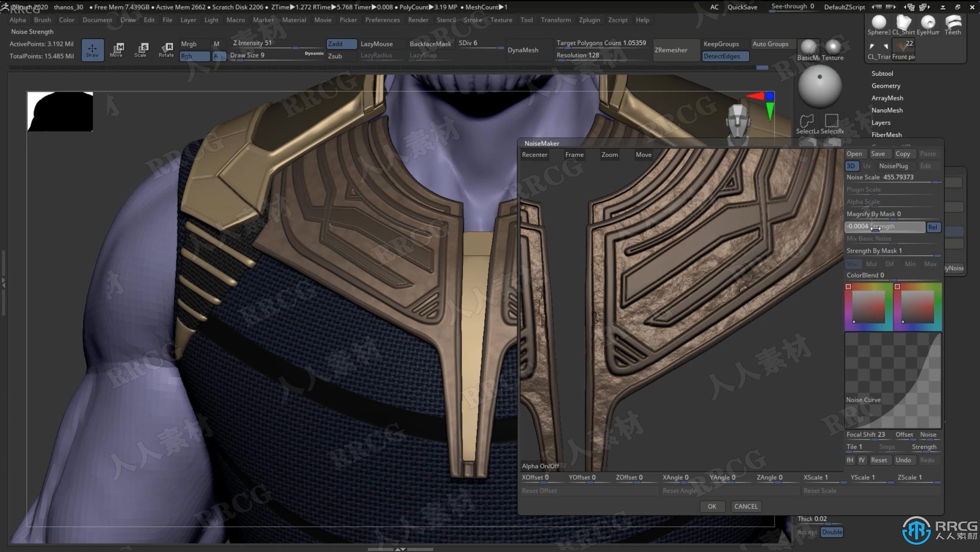Image resolution: width=980 pixels, height=552 pixels.
Task: Open the Texture menu
Action: tap(501, 20)
